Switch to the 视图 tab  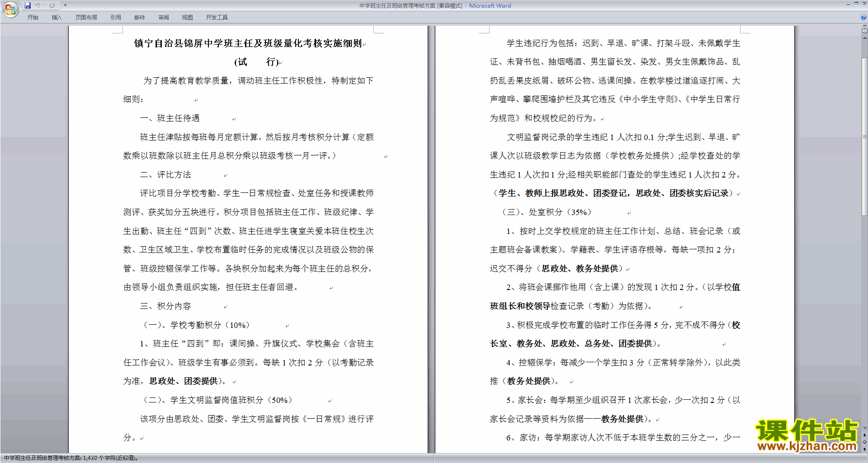187,17
